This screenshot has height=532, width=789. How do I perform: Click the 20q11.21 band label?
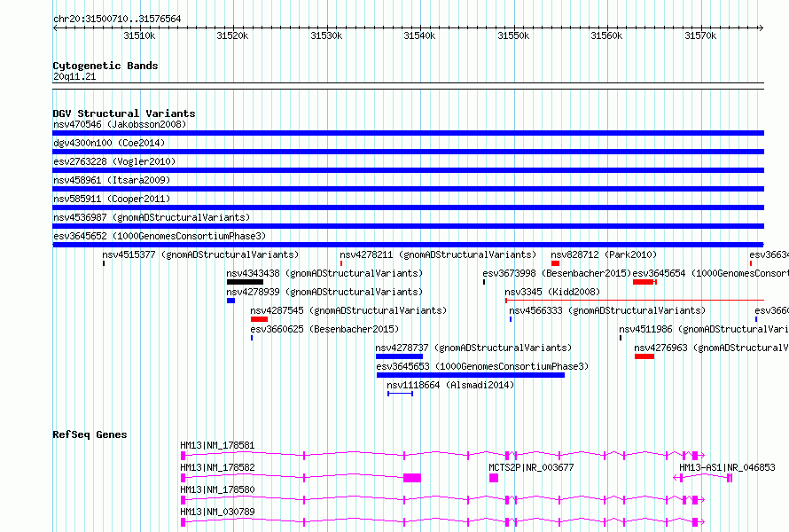74,76
